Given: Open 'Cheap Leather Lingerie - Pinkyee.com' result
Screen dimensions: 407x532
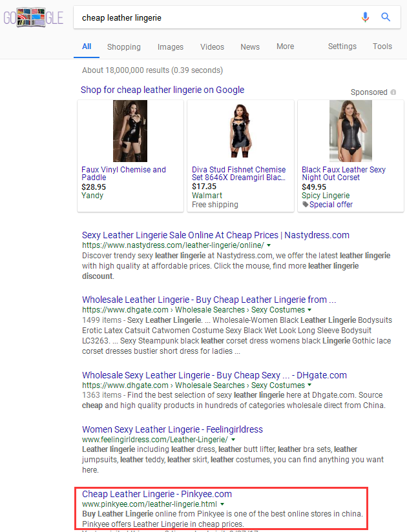Looking at the screenshot, I should pos(157,494).
